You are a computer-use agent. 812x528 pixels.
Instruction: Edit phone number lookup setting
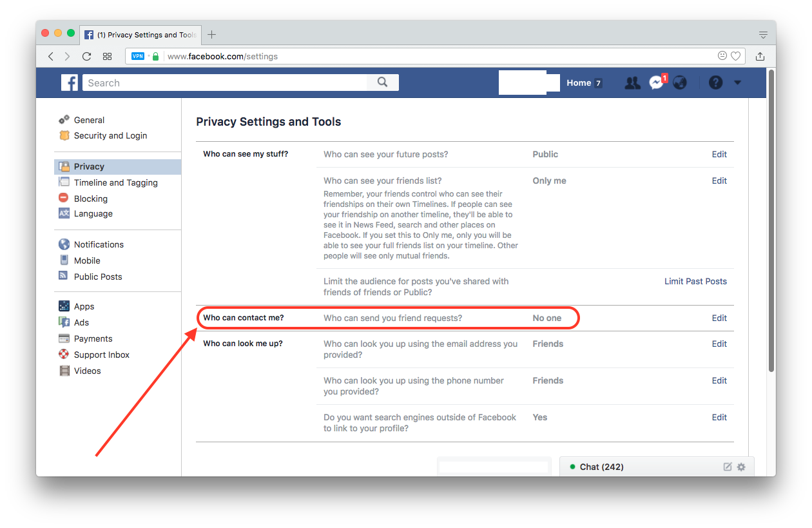pyautogui.click(x=719, y=380)
